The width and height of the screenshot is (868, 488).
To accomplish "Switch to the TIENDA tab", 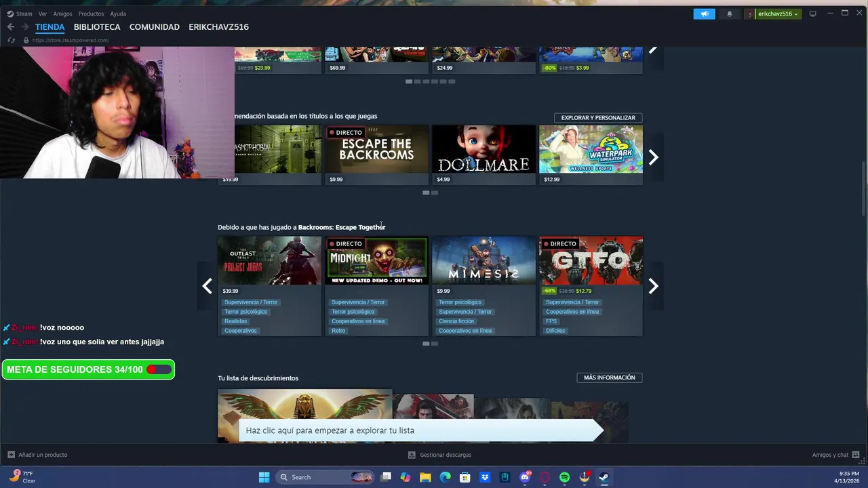I will click(x=50, y=27).
